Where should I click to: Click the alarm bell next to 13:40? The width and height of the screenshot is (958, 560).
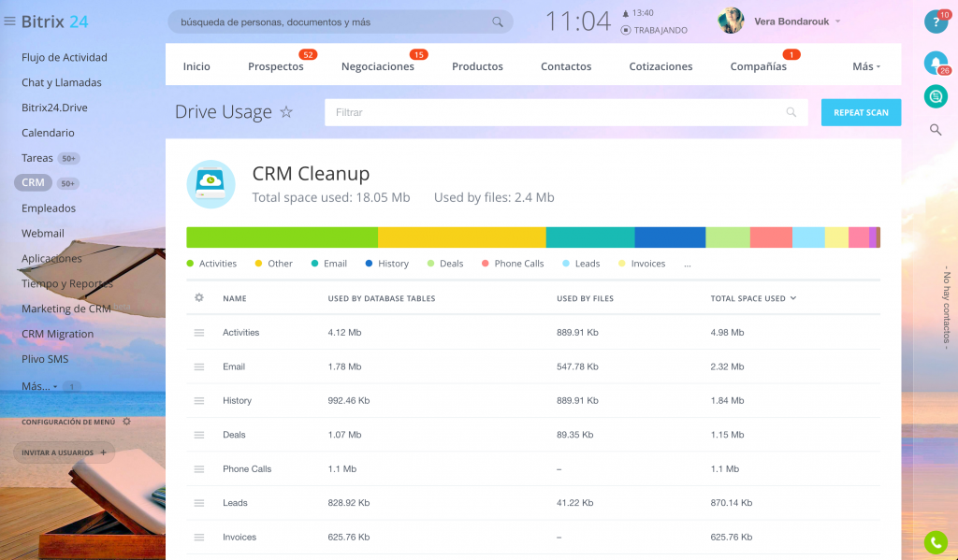coord(625,13)
